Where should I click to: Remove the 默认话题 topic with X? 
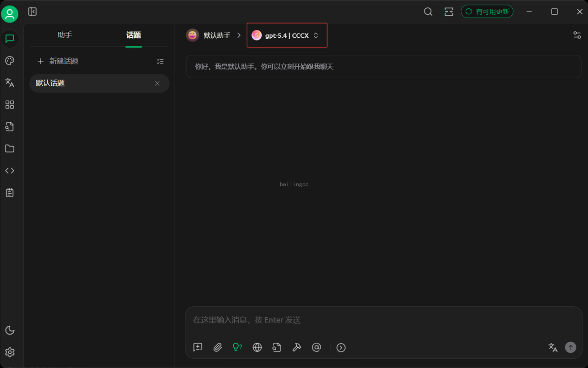point(157,83)
